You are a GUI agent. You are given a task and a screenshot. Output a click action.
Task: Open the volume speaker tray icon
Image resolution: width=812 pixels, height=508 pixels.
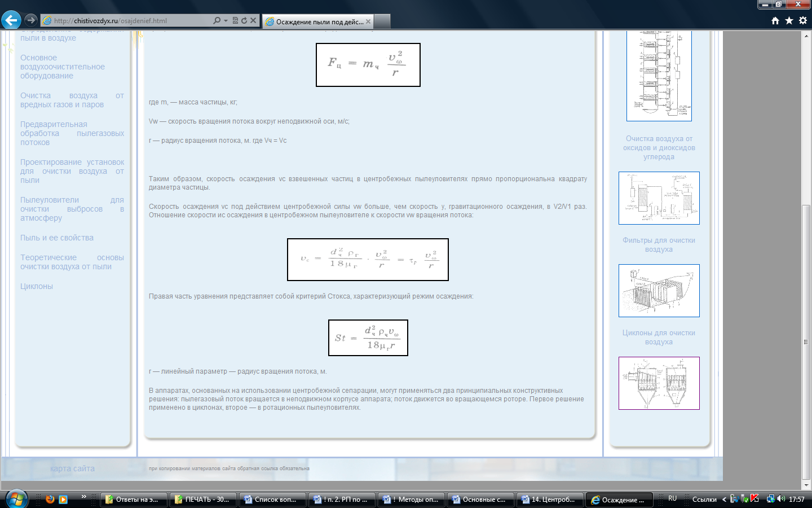781,499
